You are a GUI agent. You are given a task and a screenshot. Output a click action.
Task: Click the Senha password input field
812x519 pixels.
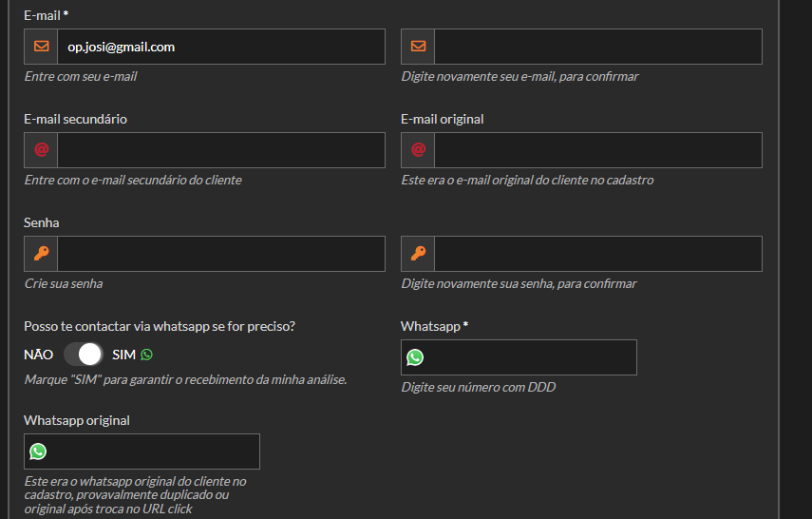[x=220, y=254]
